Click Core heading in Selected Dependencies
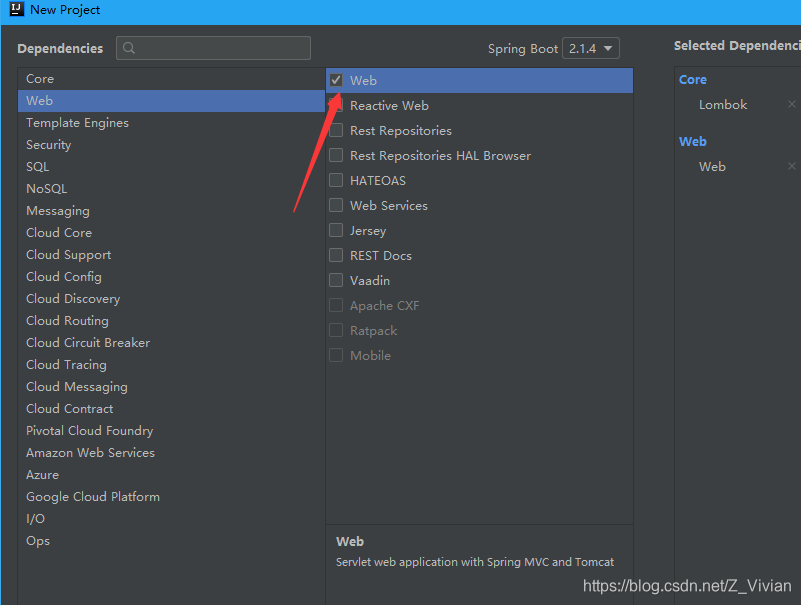This screenshot has width=801, height=605. click(x=693, y=79)
